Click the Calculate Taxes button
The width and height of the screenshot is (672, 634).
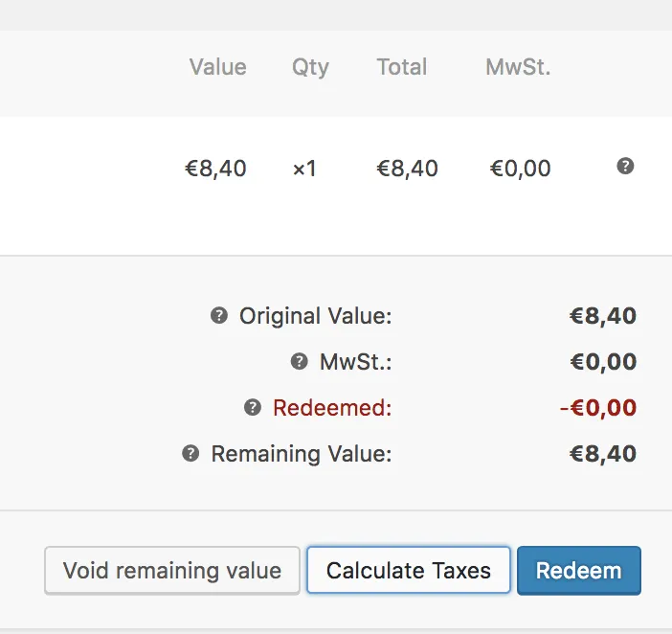(x=409, y=570)
